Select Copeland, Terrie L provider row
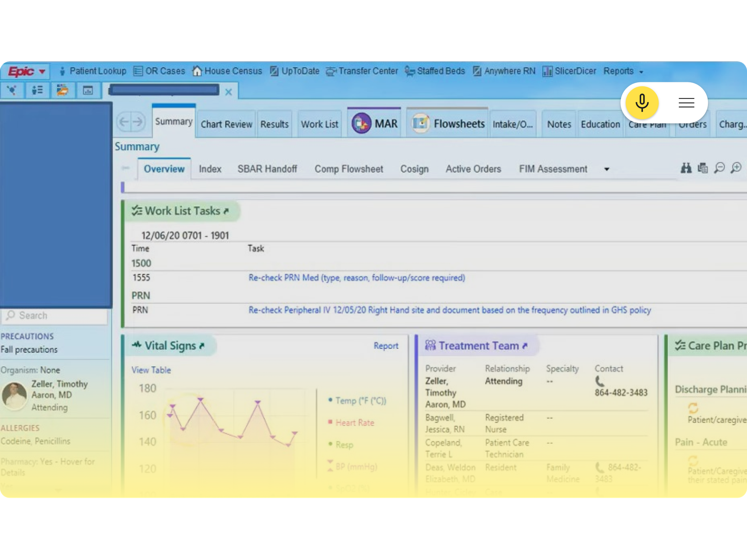Image resolution: width=747 pixels, height=560 pixels. [x=537, y=448]
